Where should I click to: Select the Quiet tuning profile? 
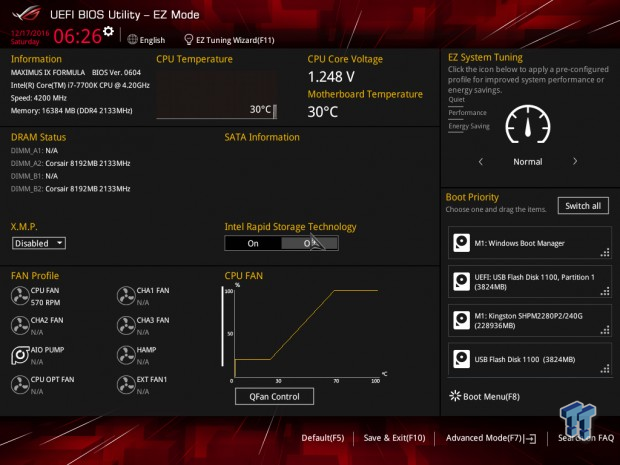(x=456, y=100)
